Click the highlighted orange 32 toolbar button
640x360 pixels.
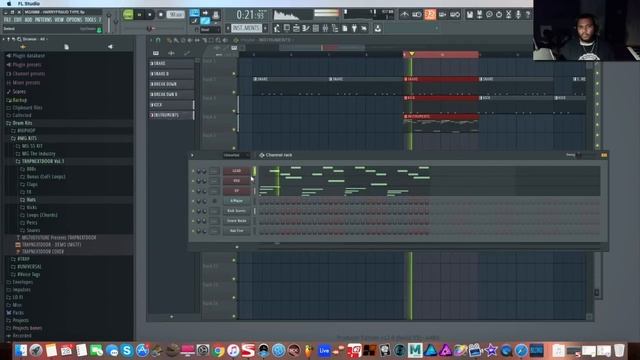pos(430,15)
